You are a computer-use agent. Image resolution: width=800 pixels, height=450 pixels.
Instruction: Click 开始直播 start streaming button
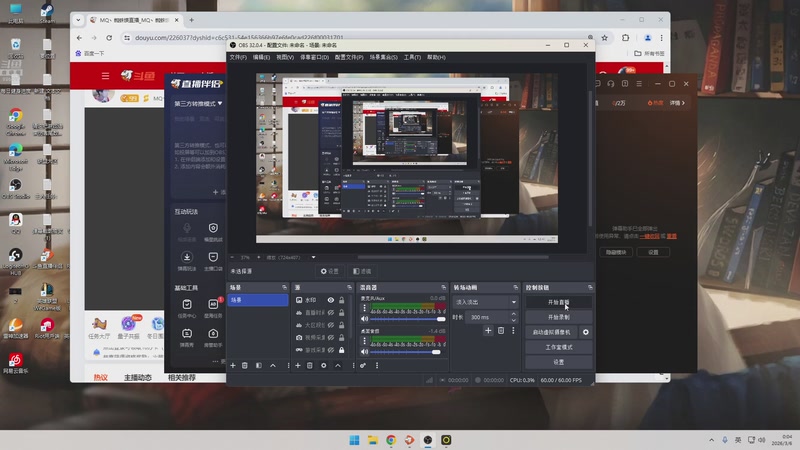[x=559, y=302]
